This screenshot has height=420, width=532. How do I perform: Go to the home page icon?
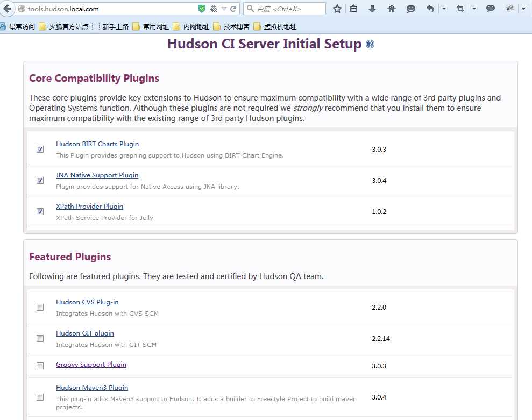pyautogui.click(x=392, y=9)
